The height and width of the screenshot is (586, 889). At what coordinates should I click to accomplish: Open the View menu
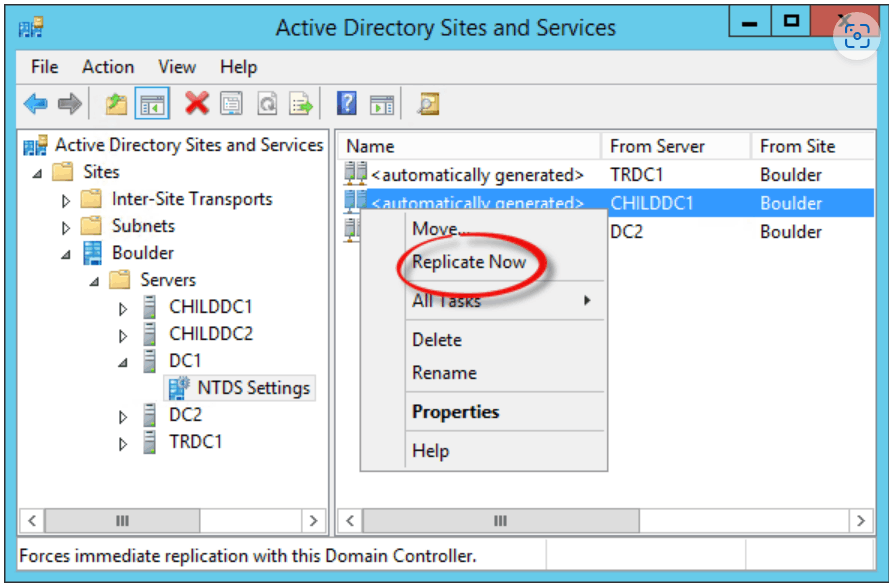pos(177,67)
